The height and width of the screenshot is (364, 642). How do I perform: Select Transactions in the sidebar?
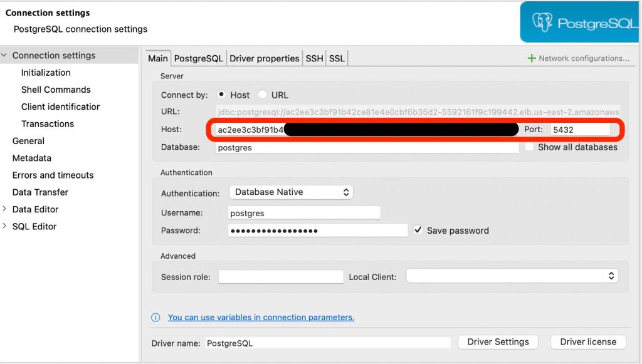(48, 124)
